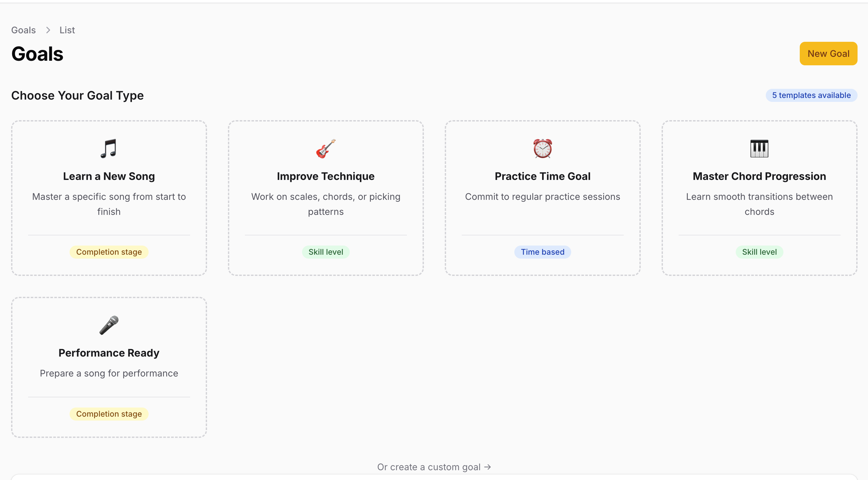Image resolution: width=868 pixels, height=480 pixels.
Task: Click the Skill level pill on Master Chord Progression
Action: tap(759, 252)
